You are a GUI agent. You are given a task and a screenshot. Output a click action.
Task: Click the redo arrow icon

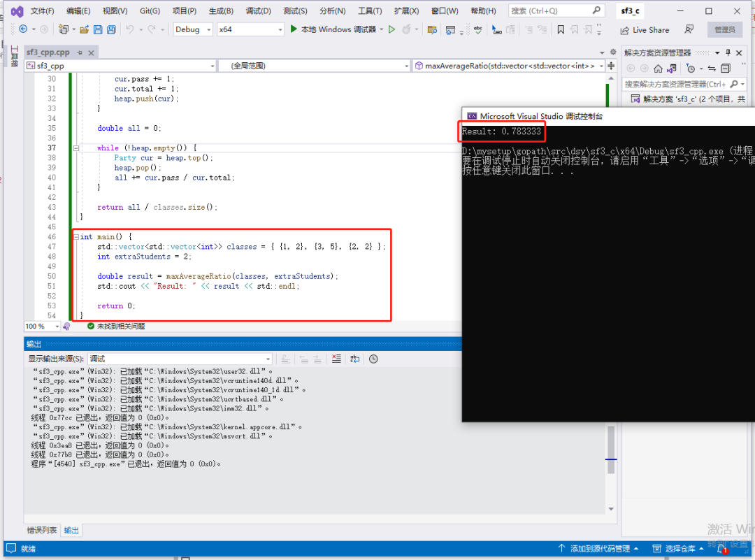pyautogui.click(x=152, y=29)
